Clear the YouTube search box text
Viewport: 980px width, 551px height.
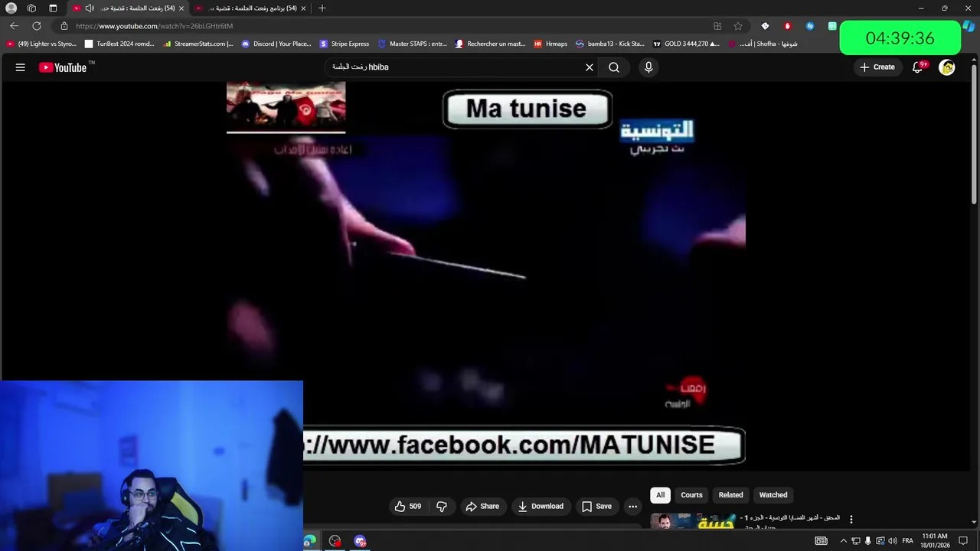tap(590, 67)
